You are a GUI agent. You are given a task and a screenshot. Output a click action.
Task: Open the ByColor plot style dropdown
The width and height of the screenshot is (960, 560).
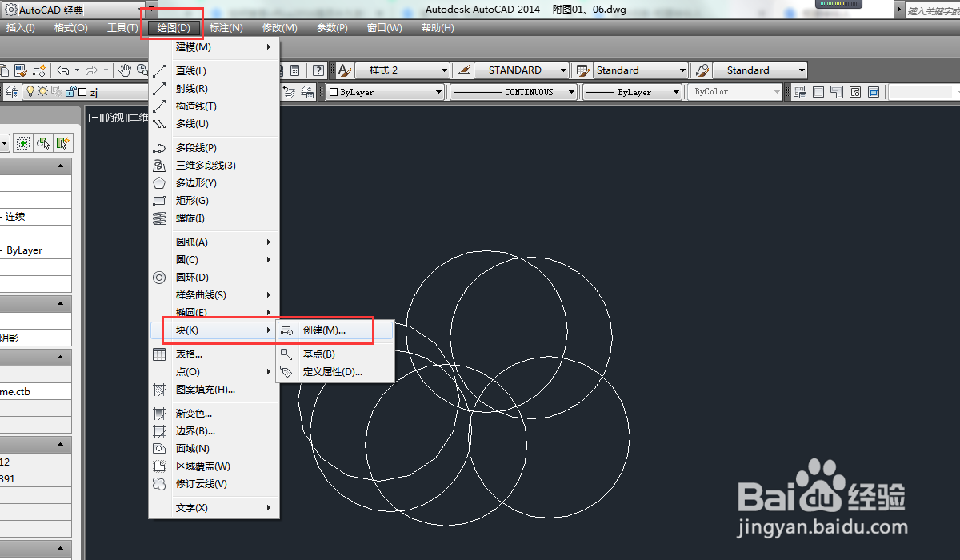[735, 92]
